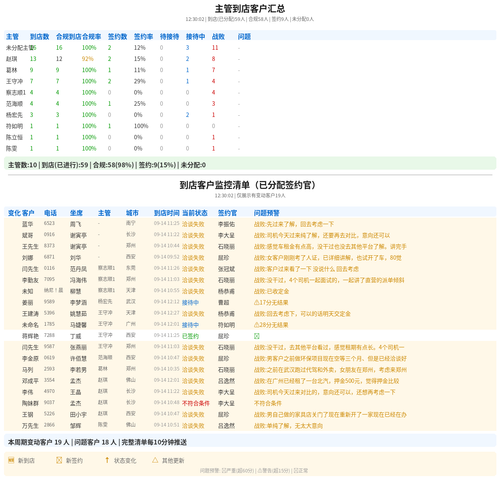Click the △28分无结果 warning
Viewport: 500px width, 493px height.
(271, 325)
